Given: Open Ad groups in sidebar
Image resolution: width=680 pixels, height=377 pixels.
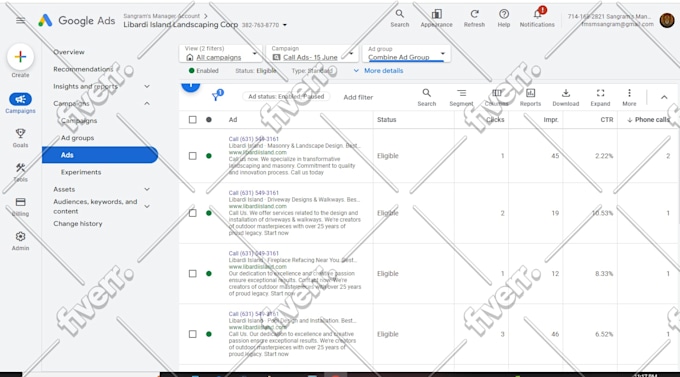Looking at the screenshot, I should tap(77, 138).
